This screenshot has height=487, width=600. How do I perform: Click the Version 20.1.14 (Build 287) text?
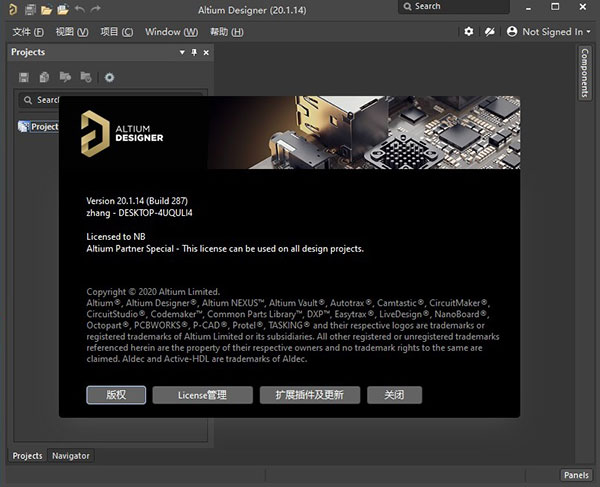137,201
